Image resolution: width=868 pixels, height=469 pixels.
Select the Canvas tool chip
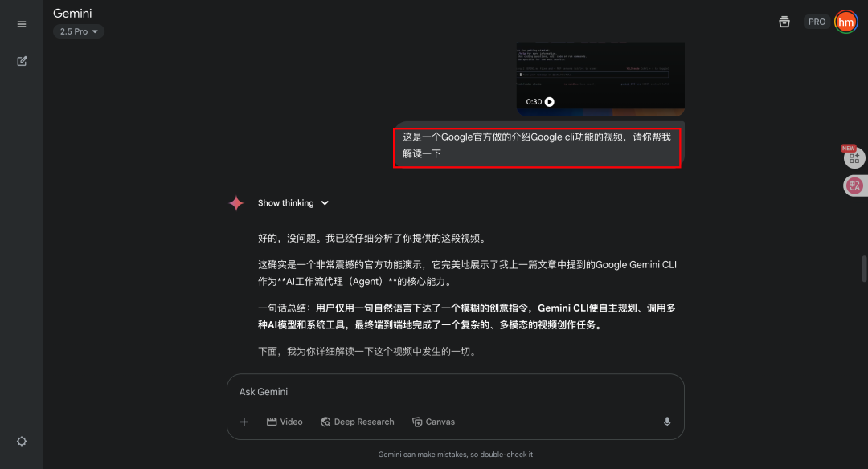(x=433, y=422)
